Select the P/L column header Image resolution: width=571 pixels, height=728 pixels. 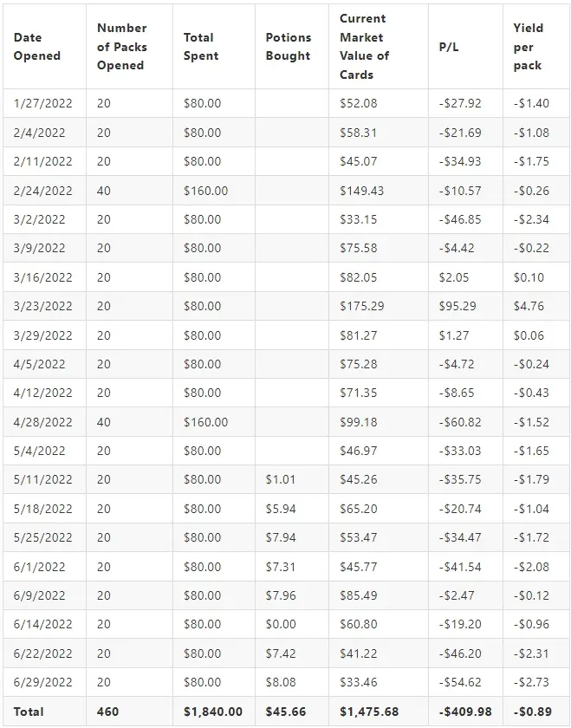click(x=449, y=47)
